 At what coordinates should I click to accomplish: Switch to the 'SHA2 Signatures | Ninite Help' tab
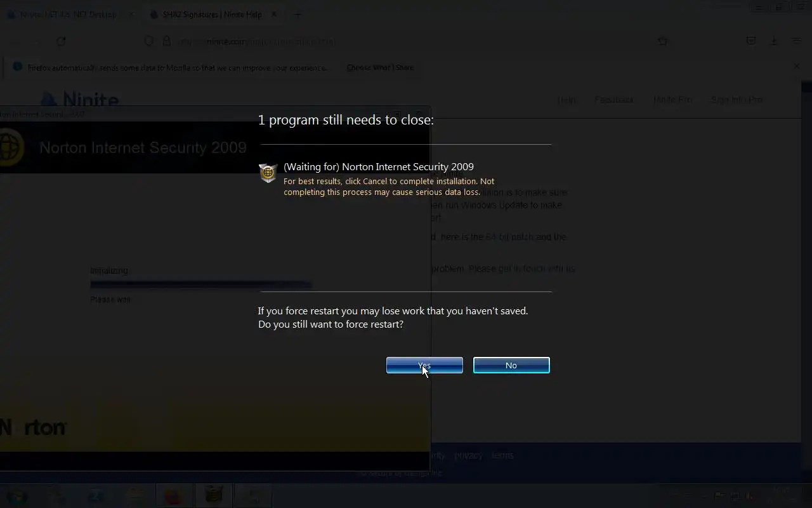212,15
